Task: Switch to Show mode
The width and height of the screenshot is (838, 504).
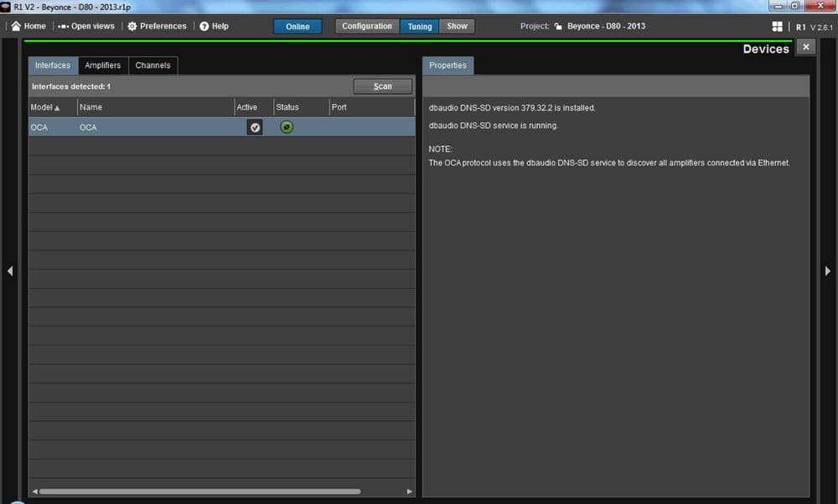Action: (x=457, y=26)
